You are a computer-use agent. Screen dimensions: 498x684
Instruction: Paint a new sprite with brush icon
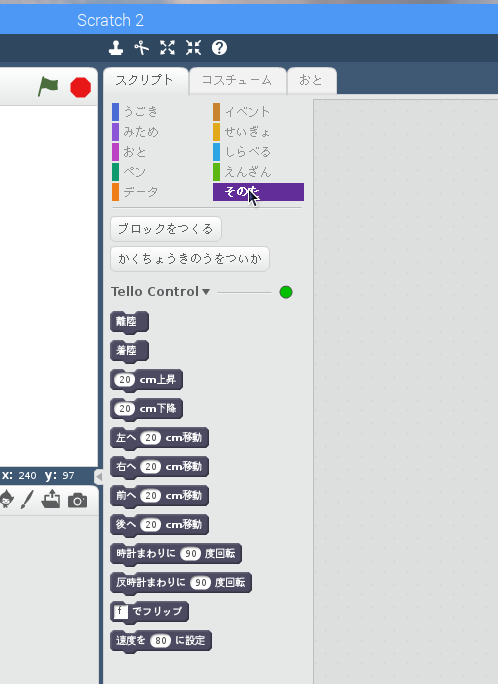27,499
